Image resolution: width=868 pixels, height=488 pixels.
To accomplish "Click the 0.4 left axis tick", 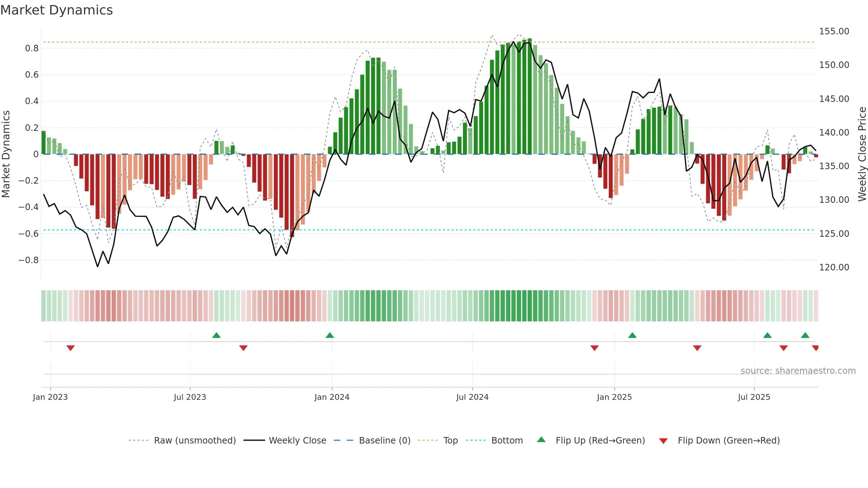I will [x=32, y=101].
